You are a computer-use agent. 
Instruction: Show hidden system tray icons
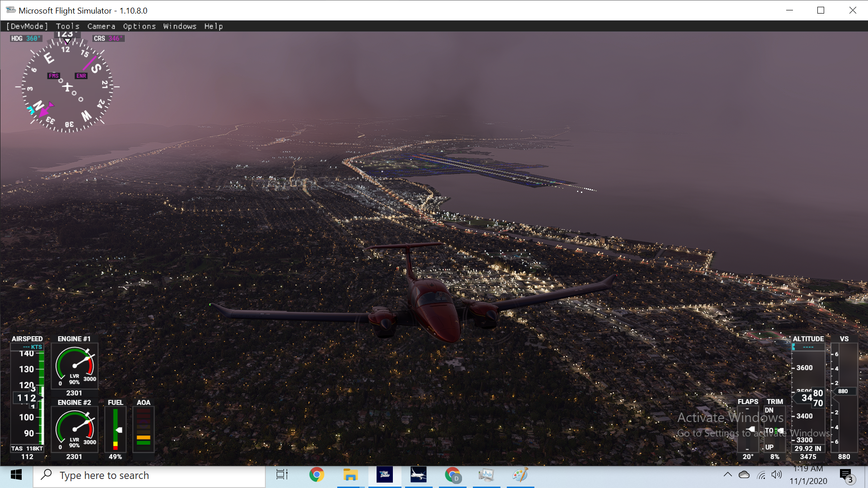coord(727,475)
